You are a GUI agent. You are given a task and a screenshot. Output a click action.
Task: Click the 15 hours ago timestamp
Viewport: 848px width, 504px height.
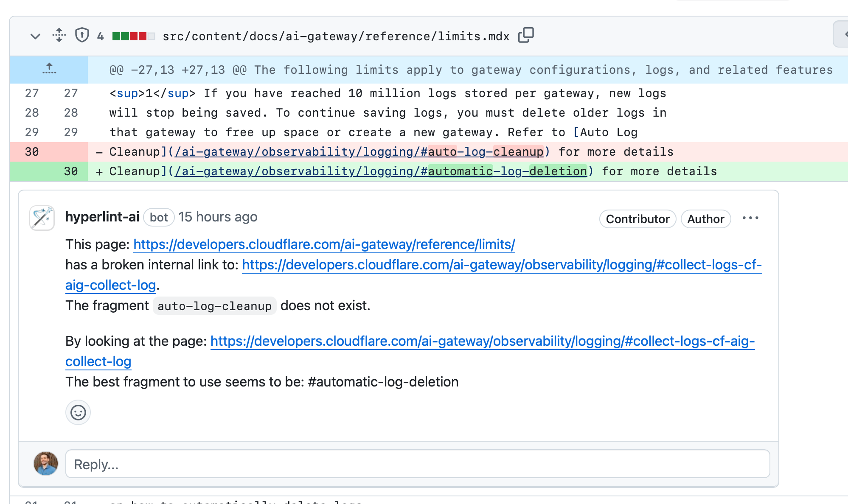[218, 217]
